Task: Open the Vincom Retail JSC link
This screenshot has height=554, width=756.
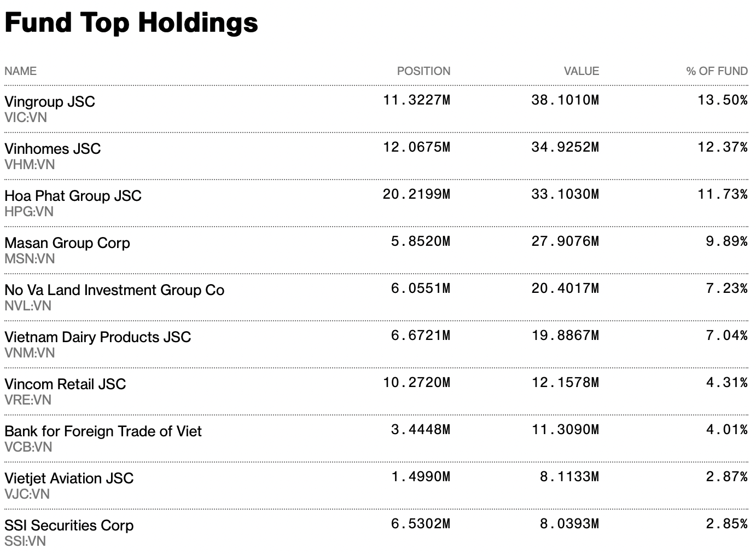Action: tap(65, 384)
